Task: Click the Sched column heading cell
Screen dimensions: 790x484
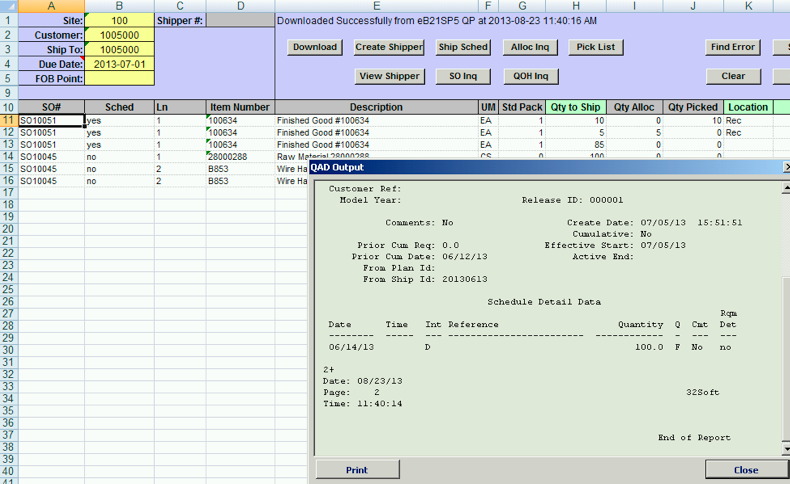Action: (x=119, y=107)
